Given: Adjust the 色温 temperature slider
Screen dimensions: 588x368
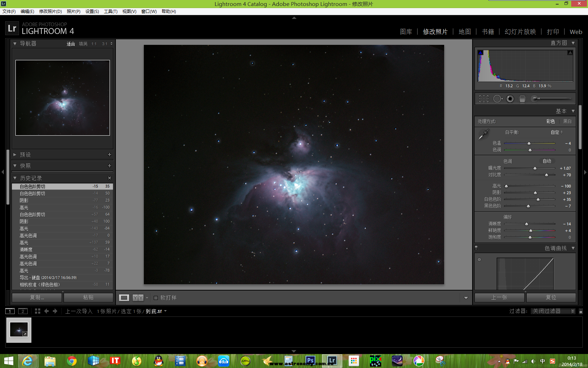Looking at the screenshot, I should pos(529,143).
